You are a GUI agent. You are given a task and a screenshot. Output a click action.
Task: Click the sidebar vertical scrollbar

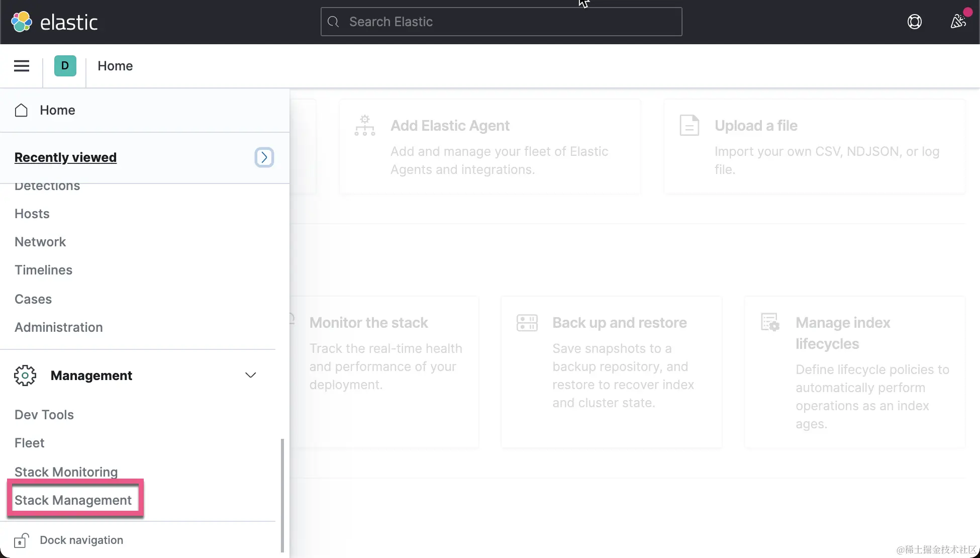282,495
